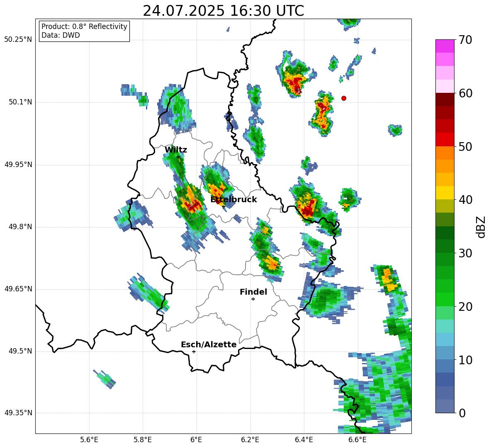Click the 50 value on the colorbar
The image size is (491, 448).
coord(465,146)
